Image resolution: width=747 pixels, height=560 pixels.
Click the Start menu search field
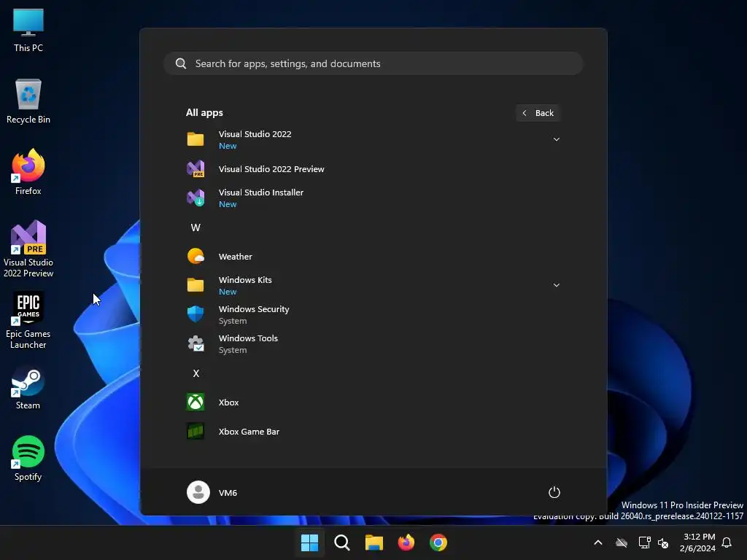pyautogui.click(x=373, y=63)
